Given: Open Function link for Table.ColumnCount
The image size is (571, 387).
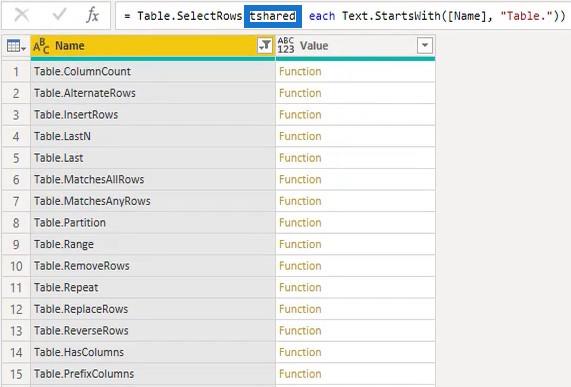Looking at the screenshot, I should [300, 71].
